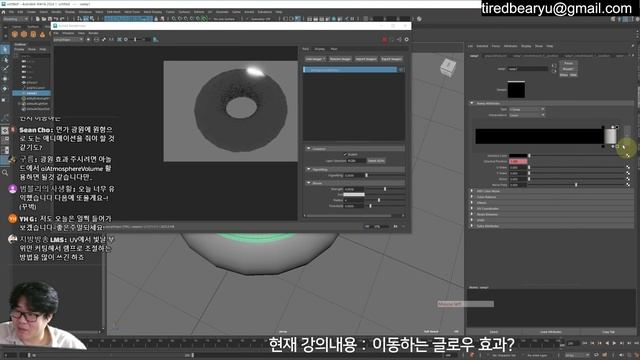Activate the Paint selection tool
The height and width of the screenshot is (360, 640).
(5, 69)
